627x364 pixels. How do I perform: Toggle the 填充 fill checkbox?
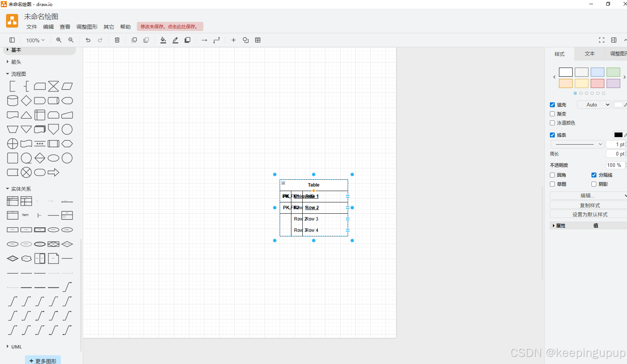[553, 105]
